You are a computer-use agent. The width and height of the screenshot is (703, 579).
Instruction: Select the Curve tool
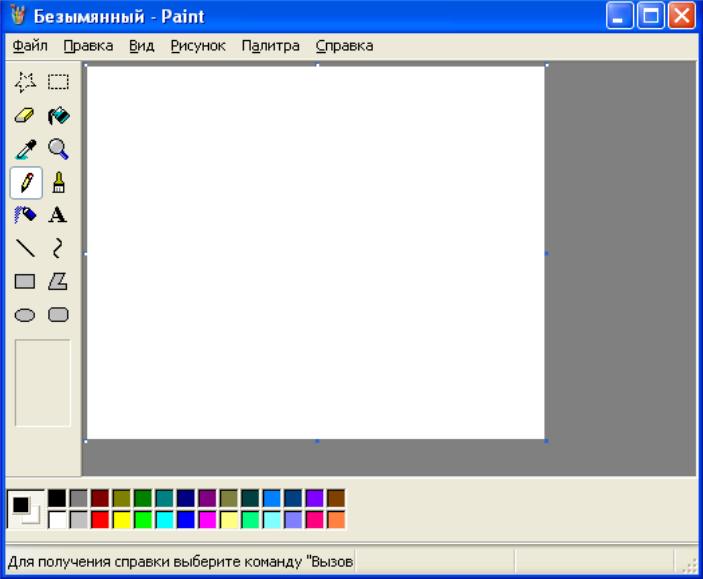pos(58,248)
